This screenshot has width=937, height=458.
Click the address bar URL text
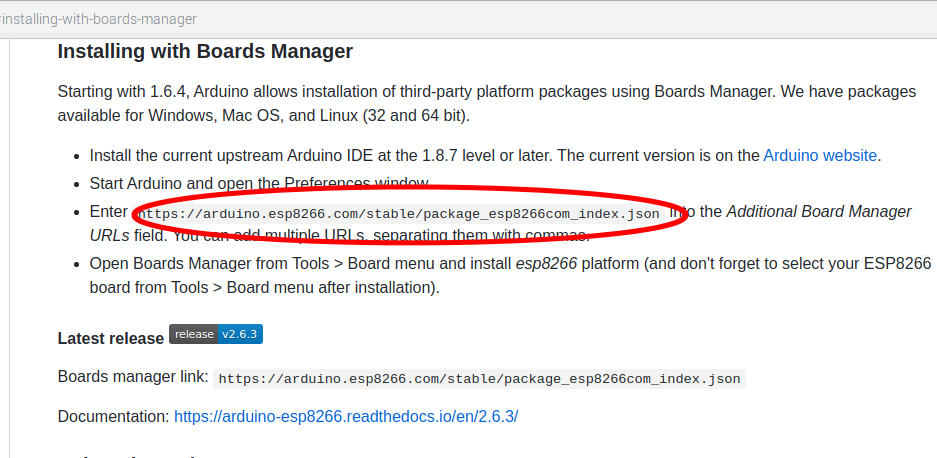coord(99,19)
